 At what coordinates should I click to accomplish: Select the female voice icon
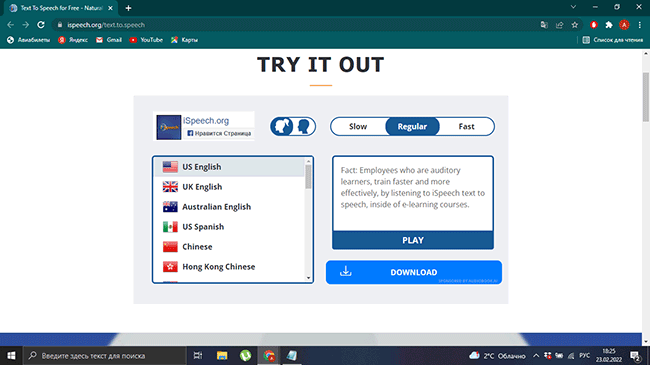tap(283, 127)
